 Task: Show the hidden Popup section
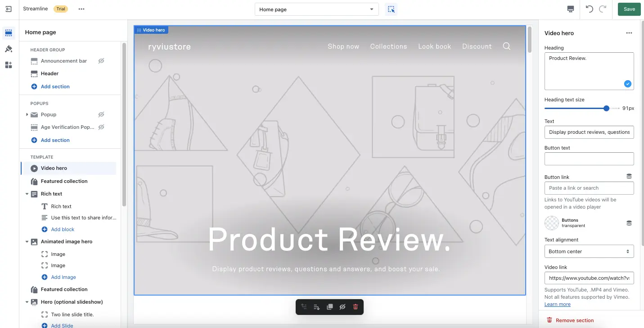[x=100, y=114]
